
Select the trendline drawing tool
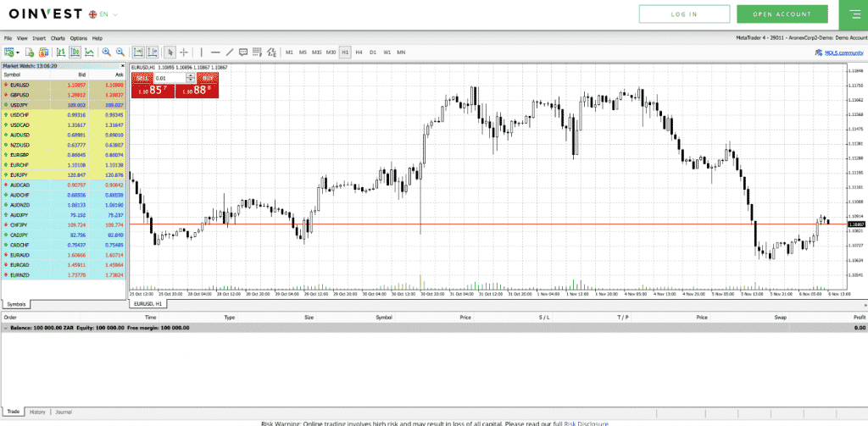coord(229,52)
